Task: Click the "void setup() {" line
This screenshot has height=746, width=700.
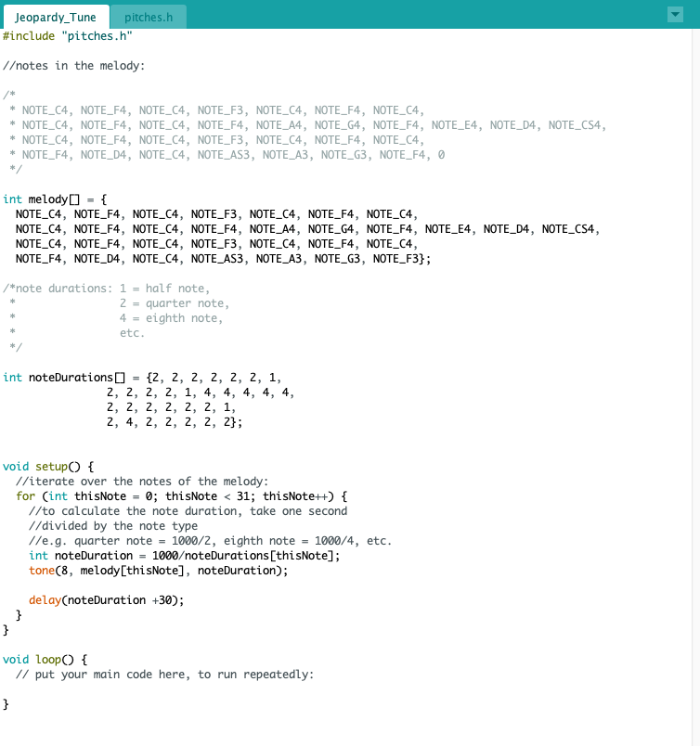Action: pyautogui.click(x=48, y=466)
